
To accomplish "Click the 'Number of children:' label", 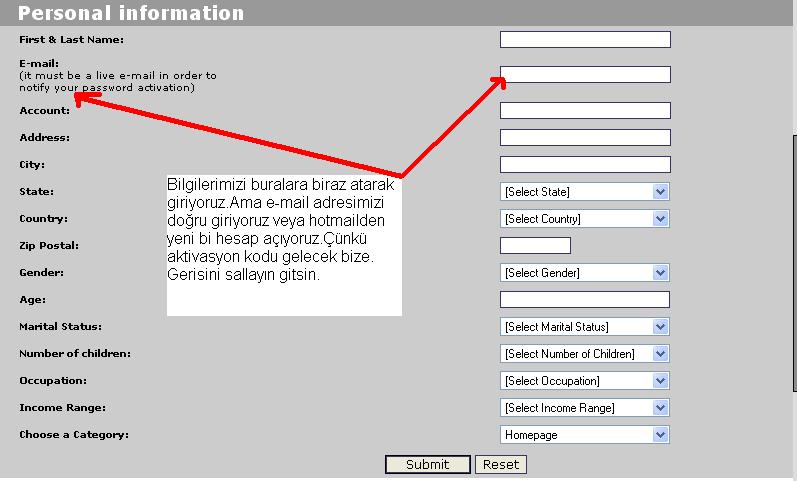I will coord(75,353).
